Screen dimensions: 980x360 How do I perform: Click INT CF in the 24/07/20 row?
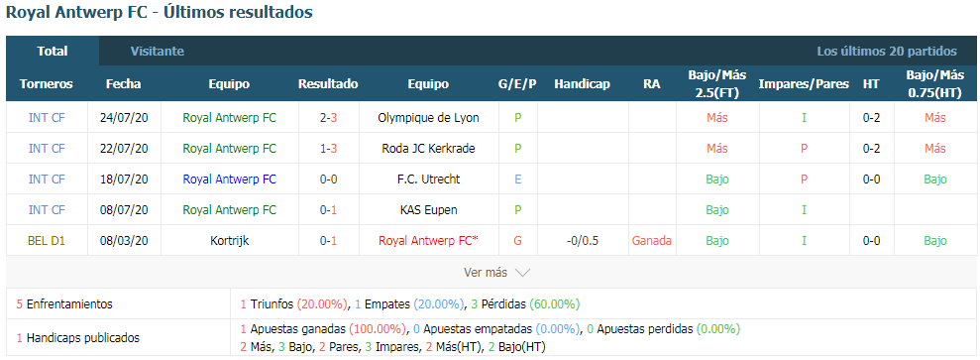47,117
